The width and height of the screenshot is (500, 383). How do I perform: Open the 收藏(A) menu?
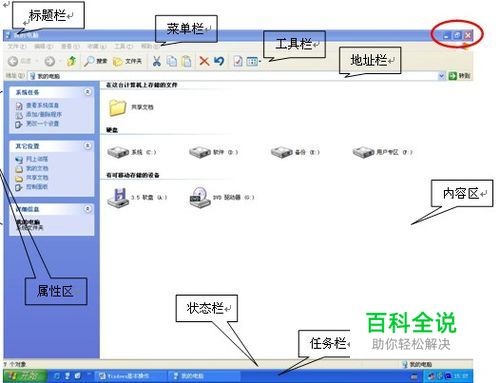pyautogui.click(x=97, y=46)
